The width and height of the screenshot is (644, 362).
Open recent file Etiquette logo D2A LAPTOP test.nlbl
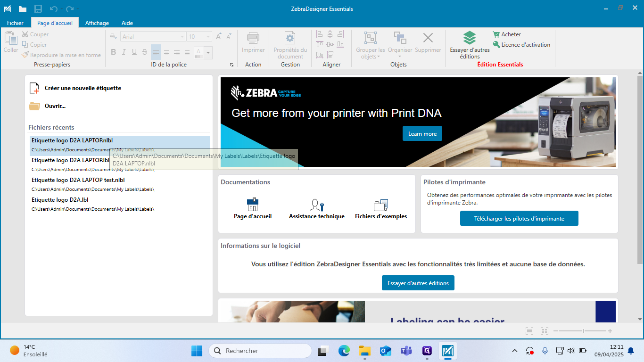point(120,184)
